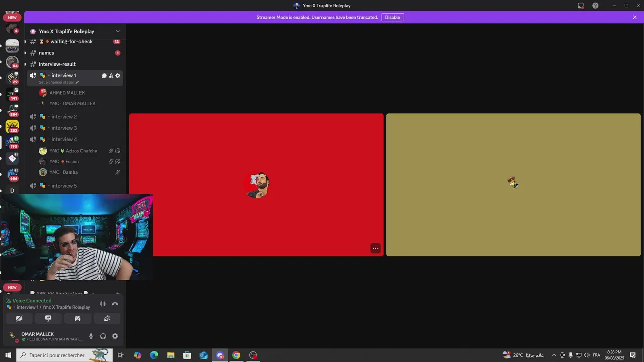Open yellow server with 252 badge
Screen dimensions: 644x362
point(12,127)
